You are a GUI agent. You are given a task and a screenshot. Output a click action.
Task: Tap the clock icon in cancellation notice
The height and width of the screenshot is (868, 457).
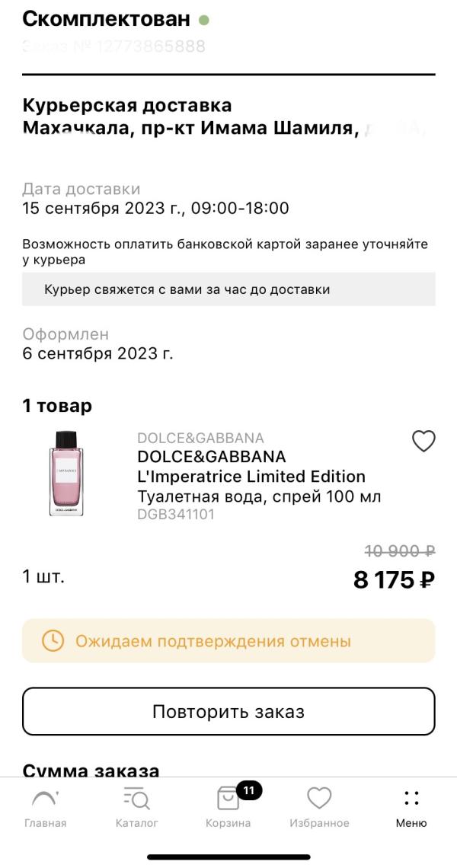click(x=53, y=641)
